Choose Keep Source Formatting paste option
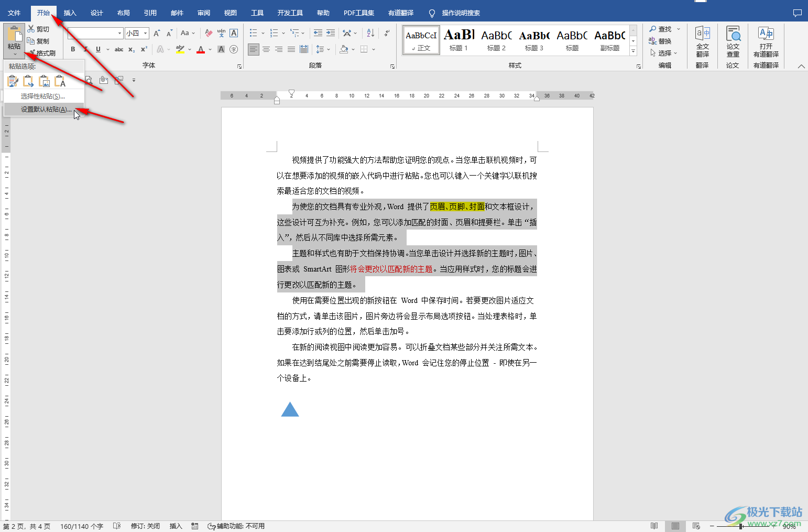 [13, 81]
